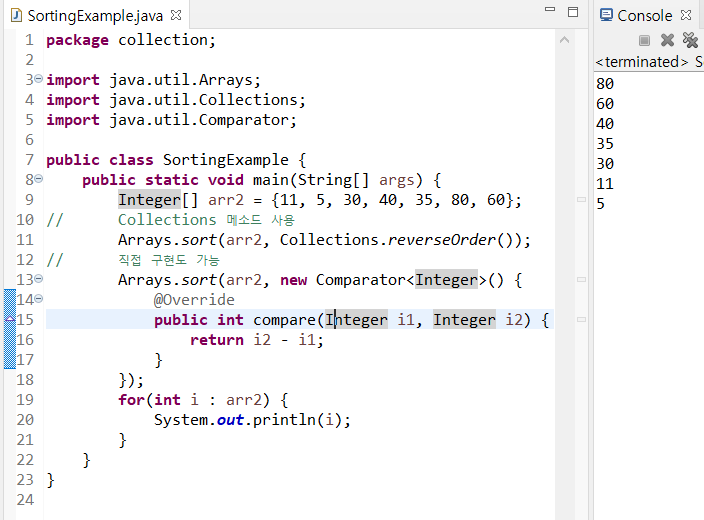Maximize the editor pane
The width and height of the screenshot is (704, 520).
tap(573, 12)
